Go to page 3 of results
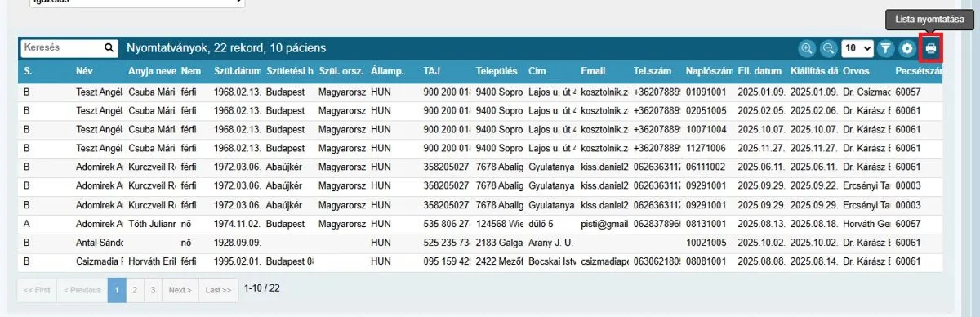The image size is (980, 317). coord(153,290)
